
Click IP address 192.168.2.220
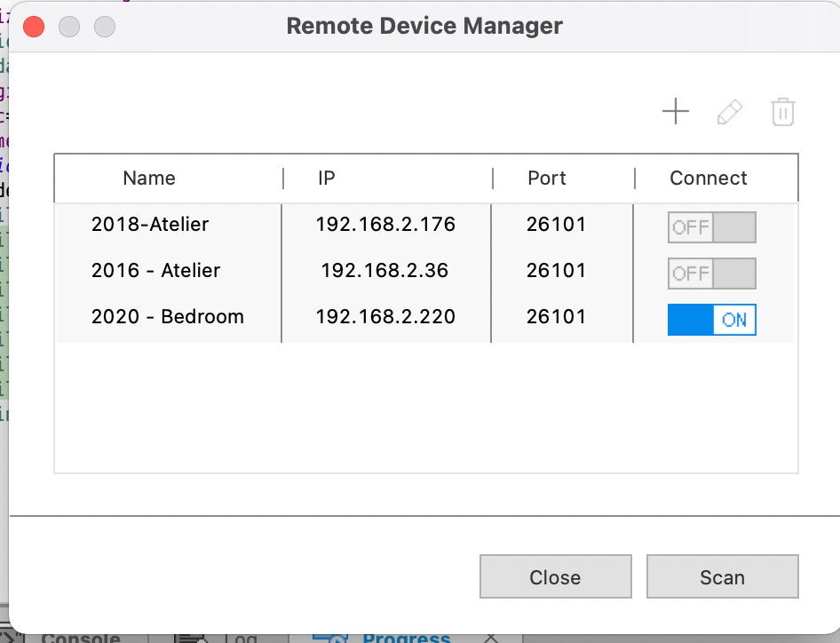coord(385,317)
